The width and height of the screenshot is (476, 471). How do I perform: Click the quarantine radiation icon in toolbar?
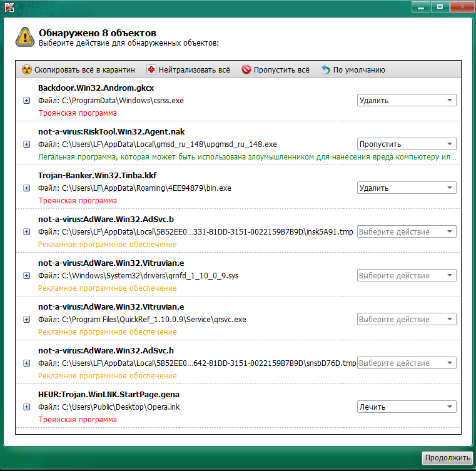click(27, 70)
